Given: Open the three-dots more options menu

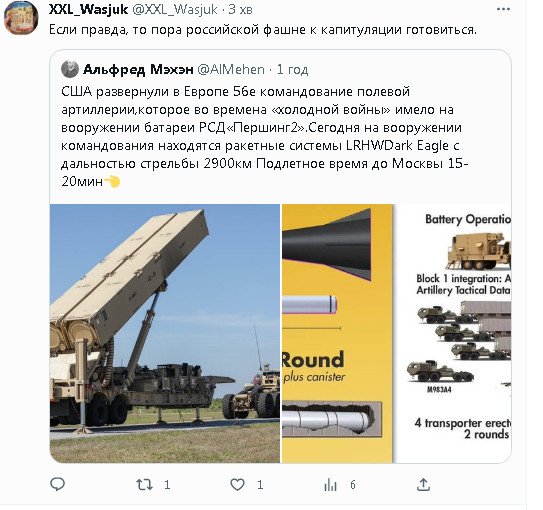Looking at the screenshot, I should [503, 9].
